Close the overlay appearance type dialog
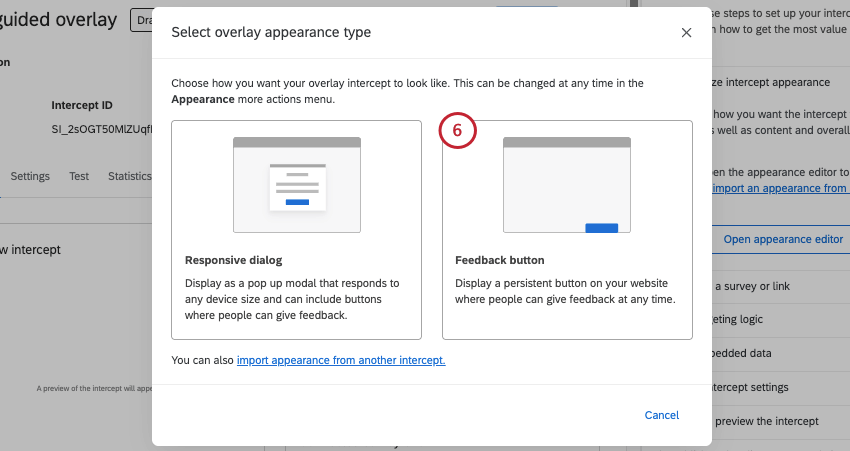The height and width of the screenshot is (451, 850). click(686, 33)
